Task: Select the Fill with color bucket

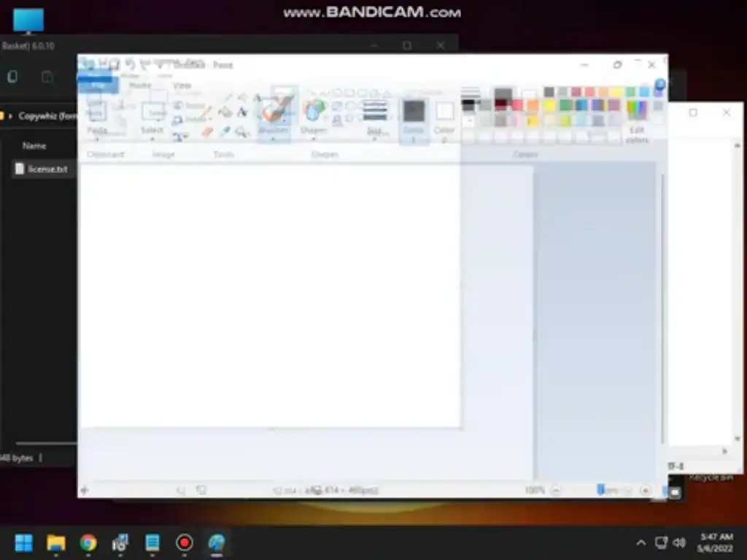Action: click(x=225, y=113)
